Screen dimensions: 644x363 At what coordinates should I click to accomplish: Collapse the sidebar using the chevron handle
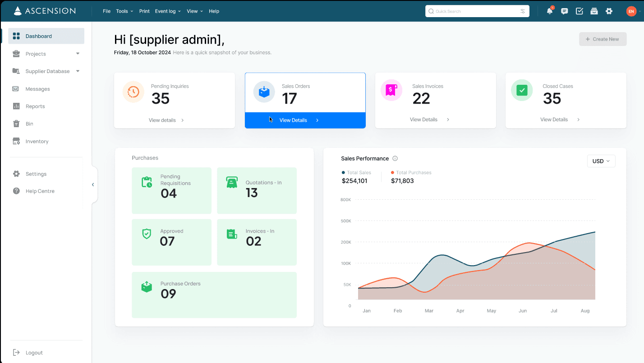[x=93, y=184]
